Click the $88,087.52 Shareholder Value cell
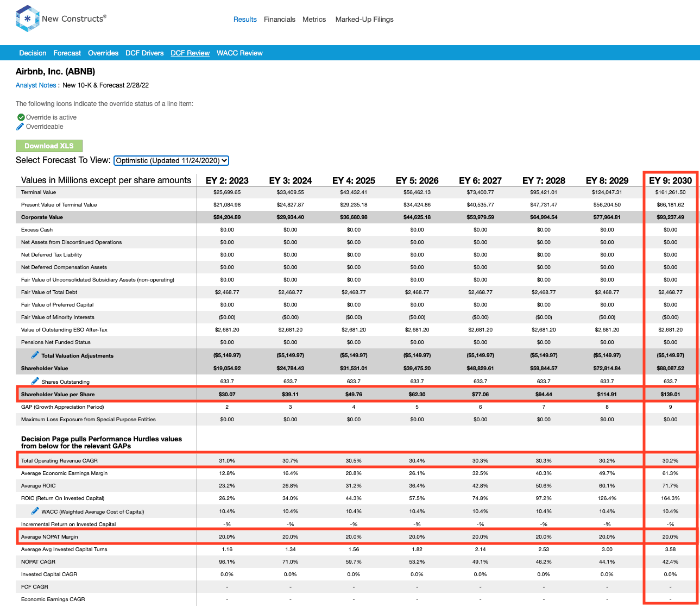Image resolution: width=700 pixels, height=606 pixels. (x=671, y=368)
